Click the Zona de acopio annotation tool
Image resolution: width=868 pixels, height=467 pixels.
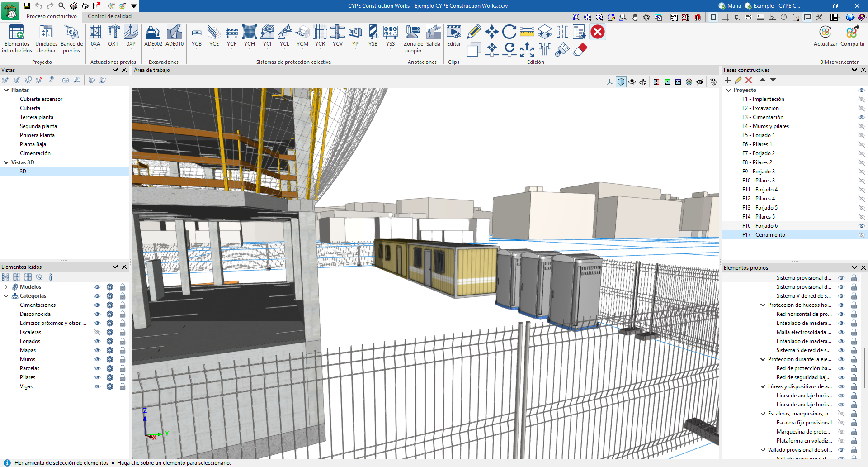[x=413, y=39]
